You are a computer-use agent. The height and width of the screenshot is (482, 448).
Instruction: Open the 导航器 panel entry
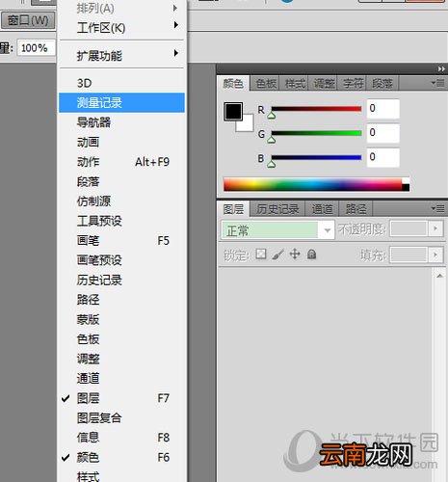(121, 122)
